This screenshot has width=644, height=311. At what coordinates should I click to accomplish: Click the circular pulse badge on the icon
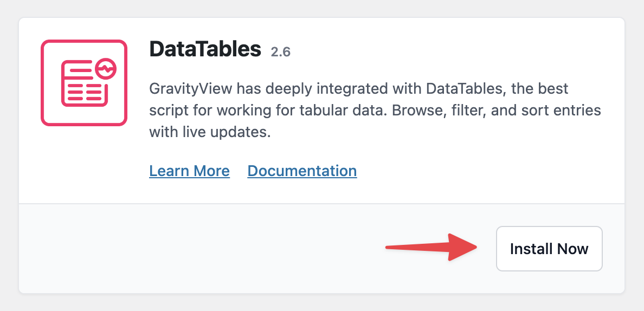pos(105,69)
